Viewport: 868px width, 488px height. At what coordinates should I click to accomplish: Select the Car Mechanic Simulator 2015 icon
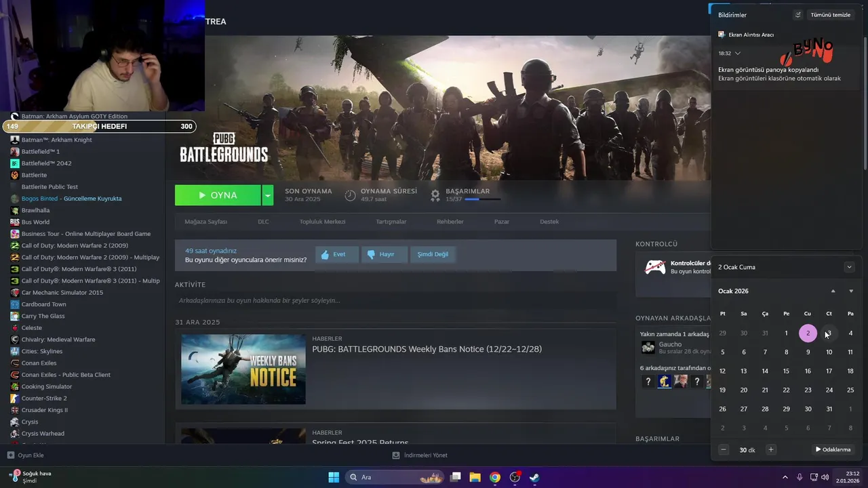(x=15, y=293)
